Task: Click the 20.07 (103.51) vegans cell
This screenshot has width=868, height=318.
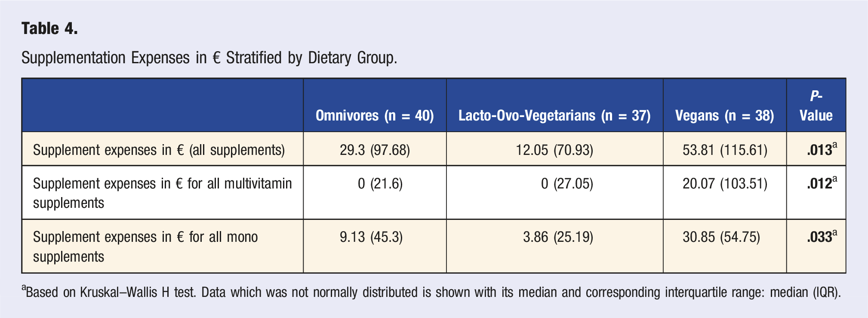Action: (725, 184)
